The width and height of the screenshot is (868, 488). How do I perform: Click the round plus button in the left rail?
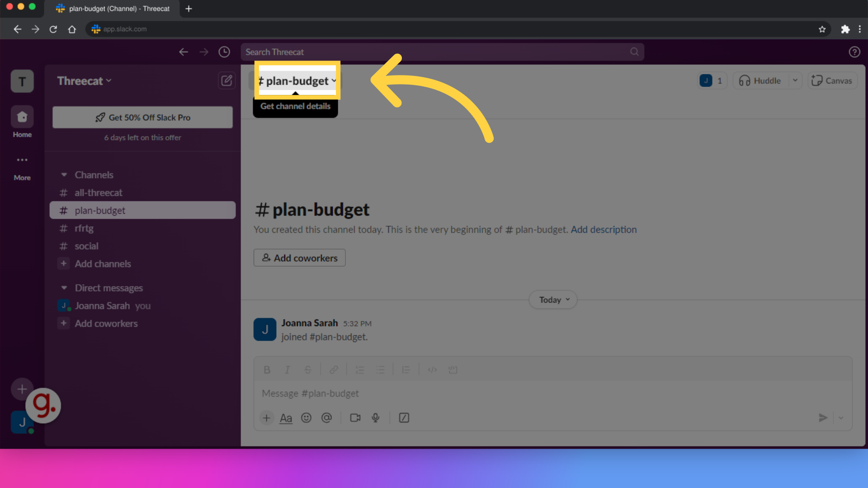(x=22, y=389)
